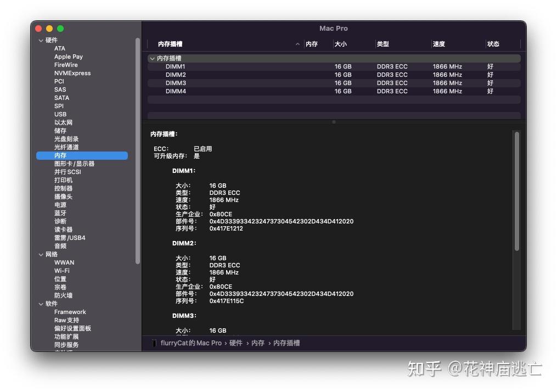Select 光纤通道 in the sidebar
557x392 pixels.
[x=66, y=147]
